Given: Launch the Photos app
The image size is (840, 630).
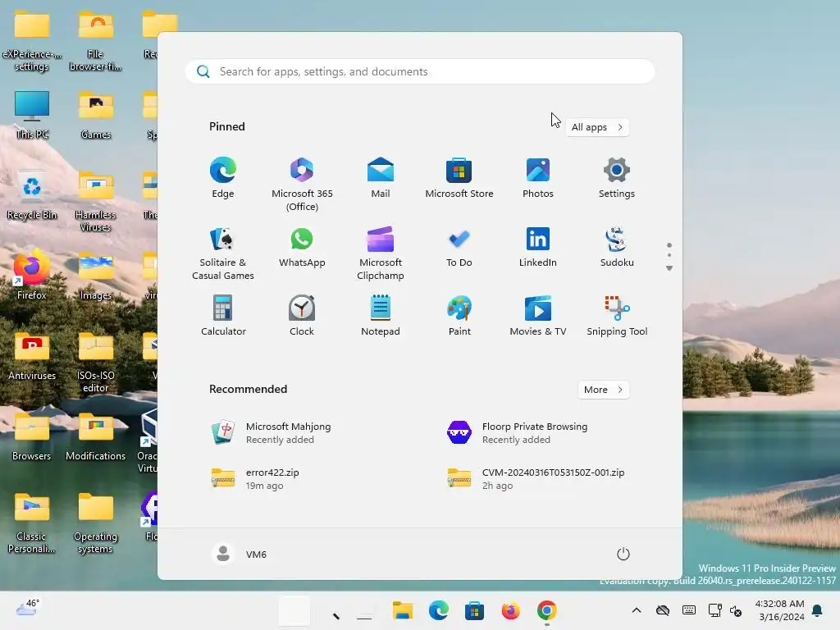Looking at the screenshot, I should pyautogui.click(x=538, y=177).
